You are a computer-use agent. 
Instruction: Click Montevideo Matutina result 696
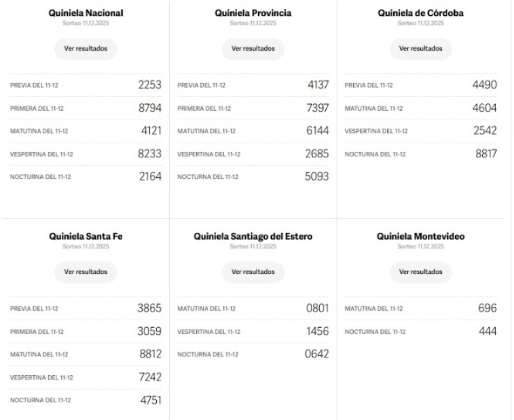click(487, 308)
